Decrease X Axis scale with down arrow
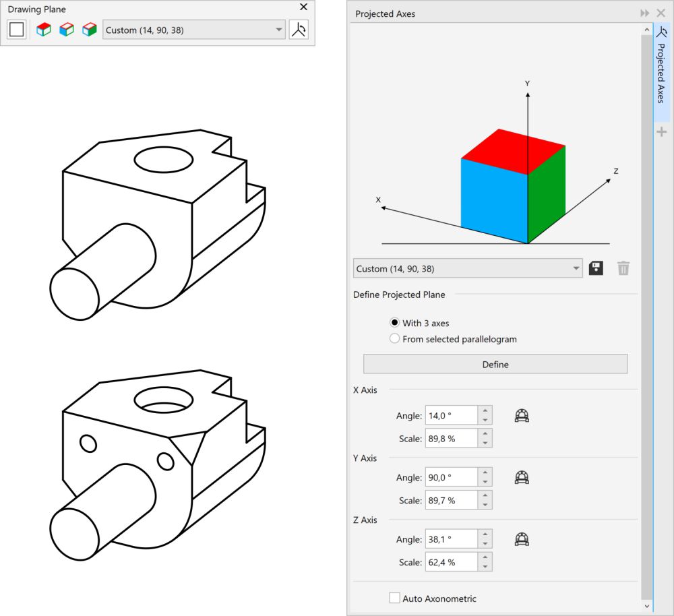The width and height of the screenshot is (674, 616). (485, 443)
